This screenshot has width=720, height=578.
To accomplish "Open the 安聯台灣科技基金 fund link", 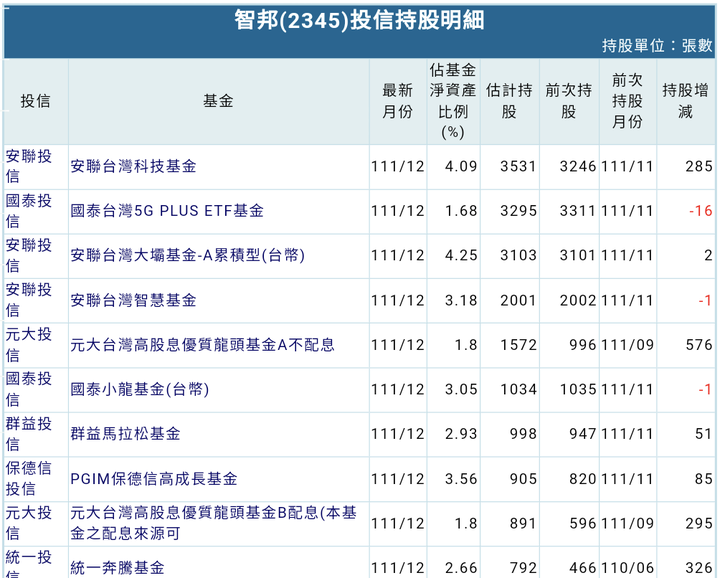I will coord(133,166).
